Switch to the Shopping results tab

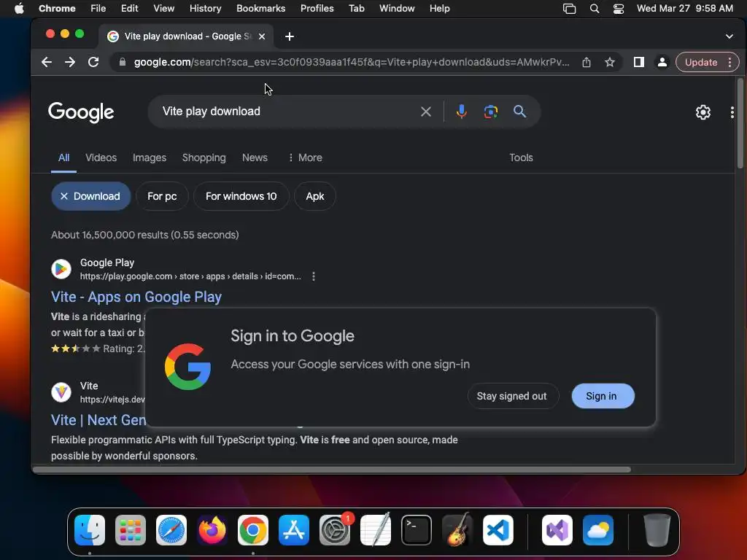[204, 157]
